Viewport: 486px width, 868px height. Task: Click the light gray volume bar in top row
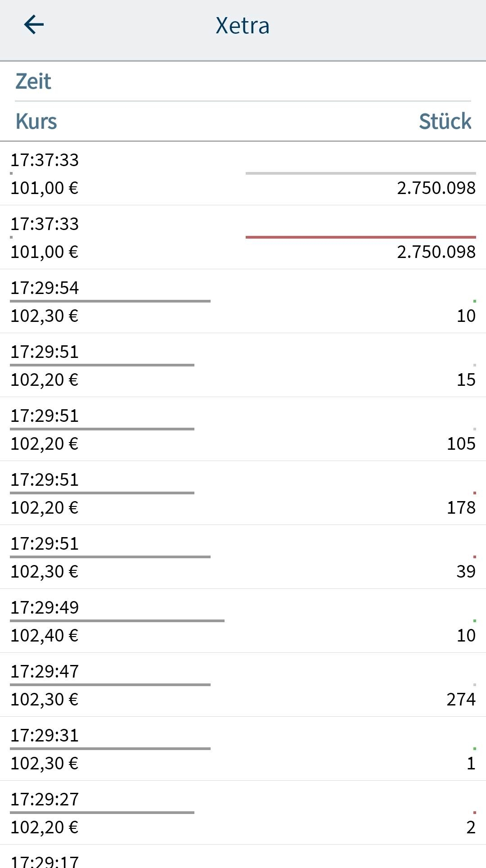pyautogui.click(x=360, y=173)
